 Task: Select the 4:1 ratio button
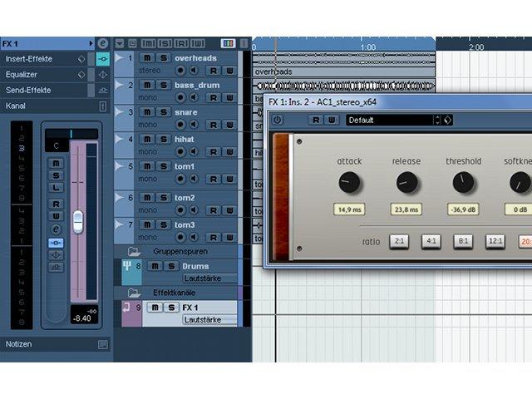click(x=431, y=241)
